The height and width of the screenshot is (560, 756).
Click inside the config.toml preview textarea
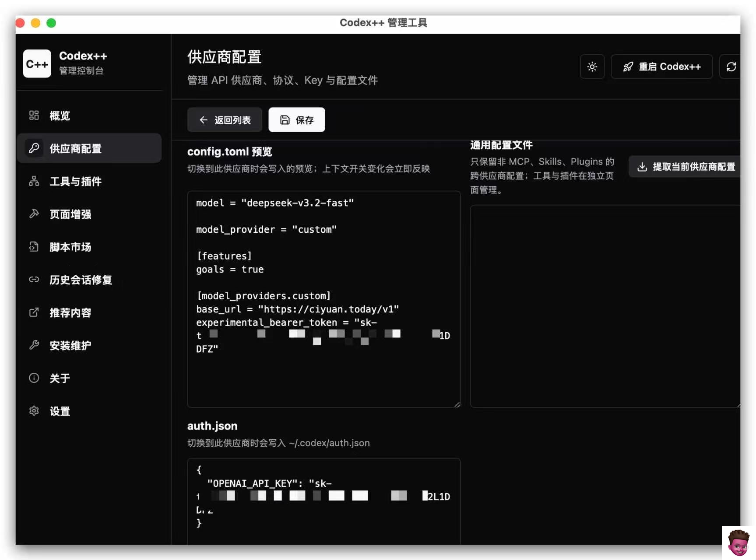click(324, 299)
